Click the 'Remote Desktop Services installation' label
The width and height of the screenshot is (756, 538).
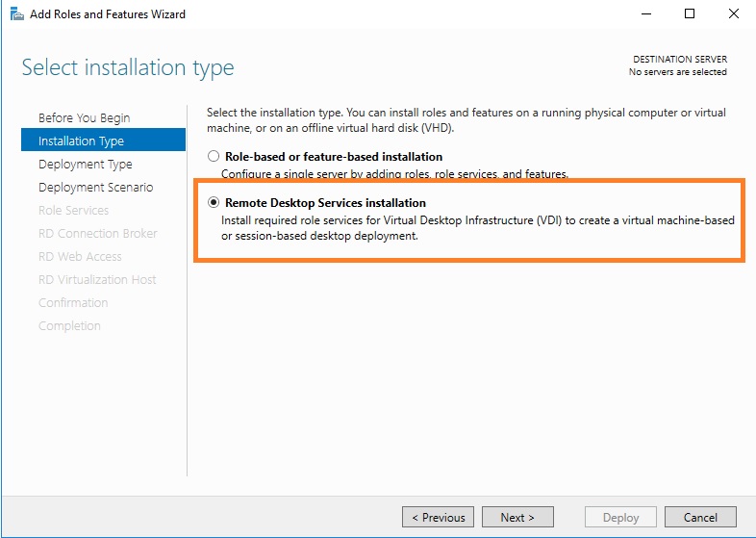[325, 203]
